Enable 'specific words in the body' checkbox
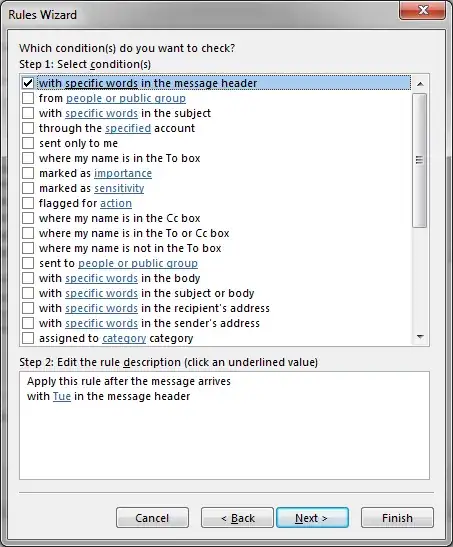Image resolution: width=453 pixels, height=547 pixels. click(28, 278)
